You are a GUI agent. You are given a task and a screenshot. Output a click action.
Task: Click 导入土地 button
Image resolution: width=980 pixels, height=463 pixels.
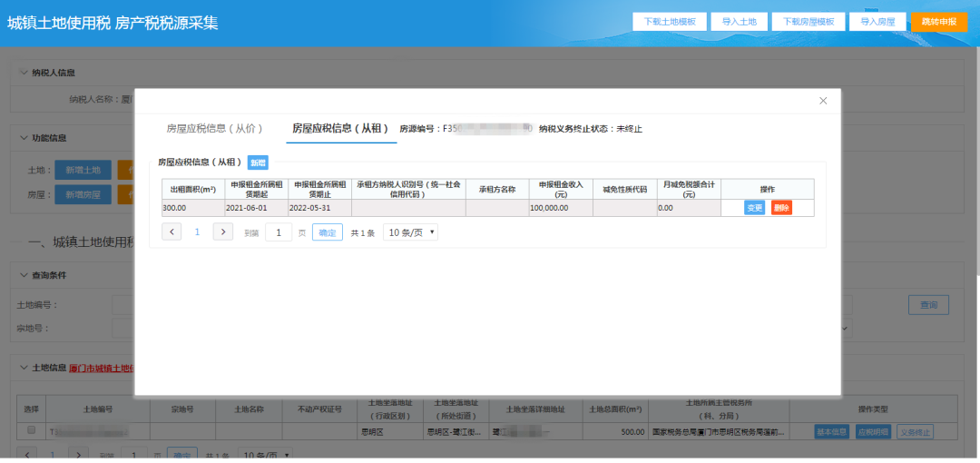pos(740,22)
